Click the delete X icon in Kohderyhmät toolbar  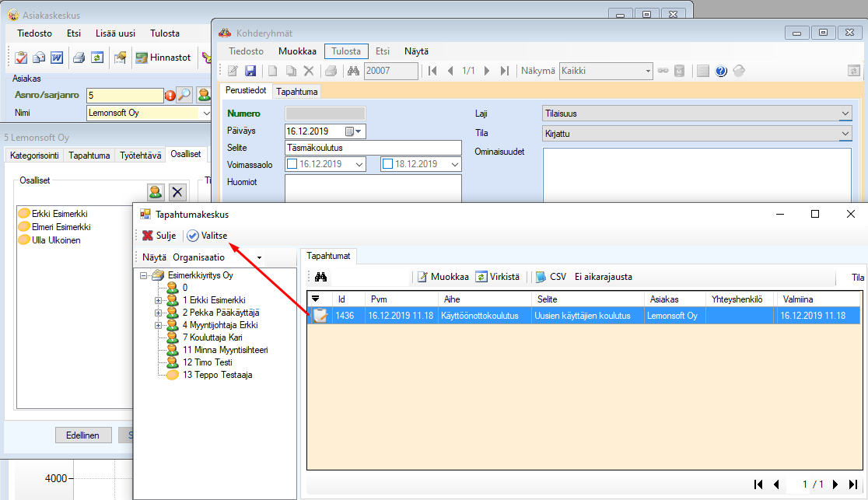[309, 71]
